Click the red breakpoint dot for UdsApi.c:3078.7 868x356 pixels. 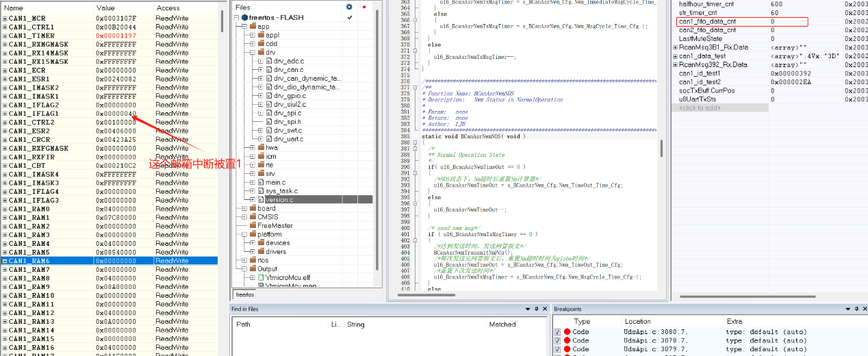coord(567,340)
